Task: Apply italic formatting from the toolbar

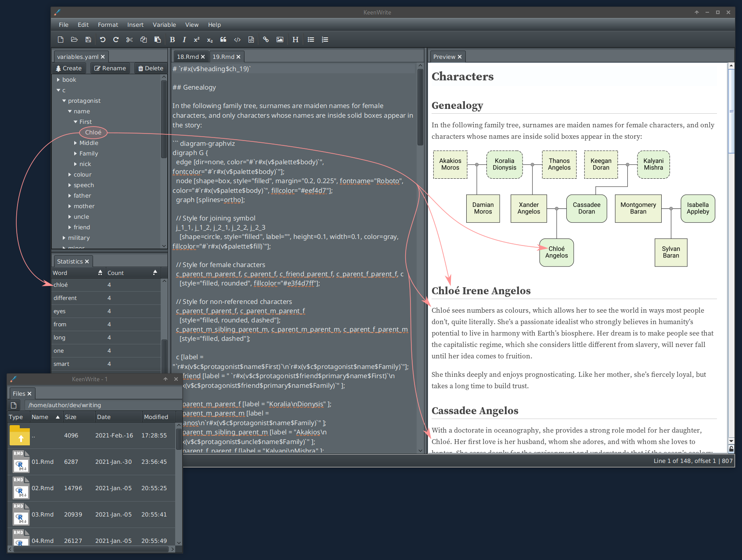Action: click(x=184, y=40)
